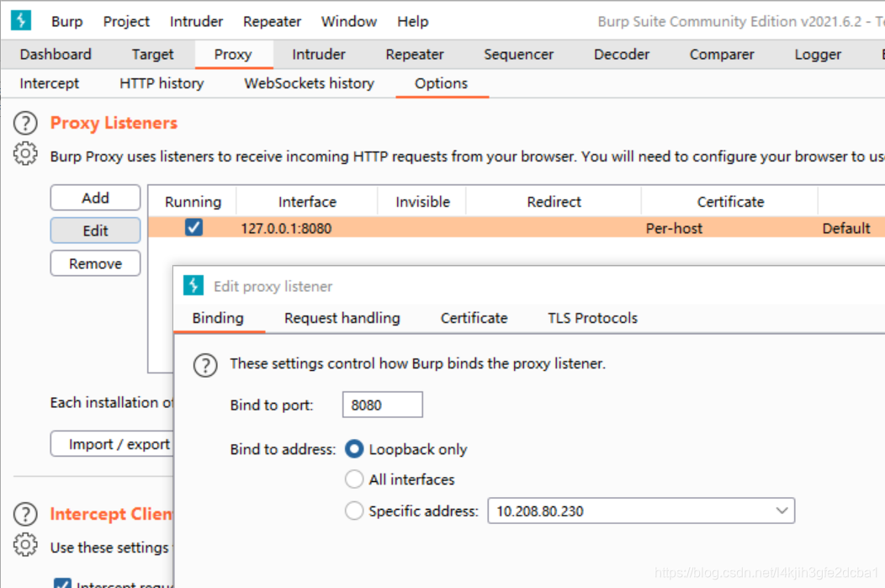Switch to Logger tab

(817, 54)
